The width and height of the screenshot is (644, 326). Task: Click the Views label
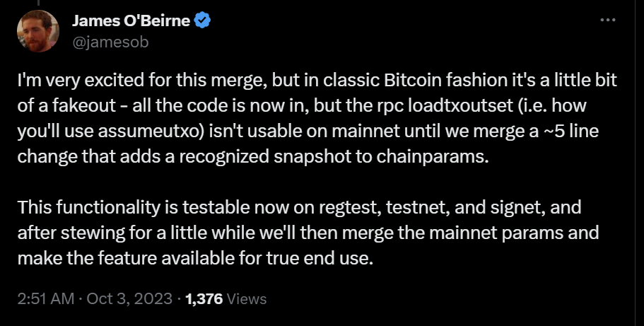pyautogui.click(x=247, y=299)
